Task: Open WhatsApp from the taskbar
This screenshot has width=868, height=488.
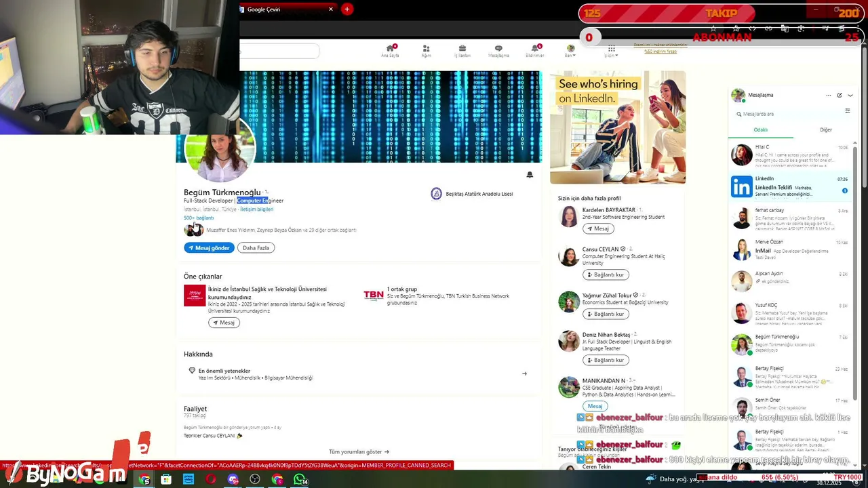Action: click(299, 480)
